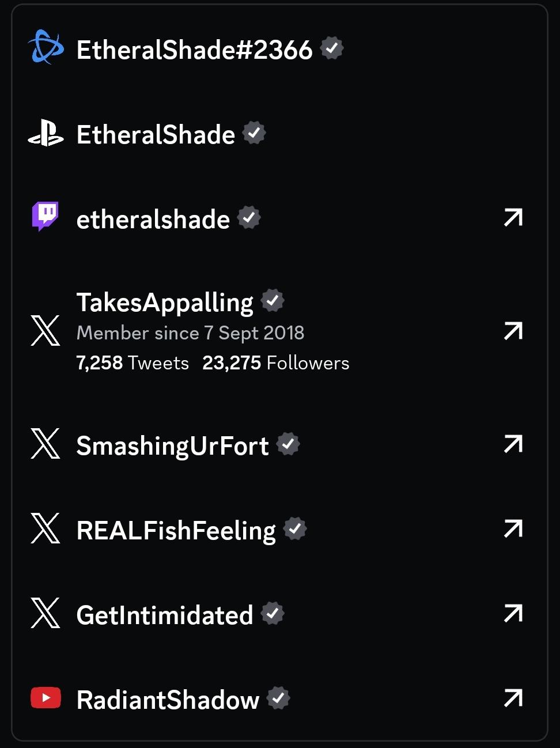
Task: Click the Member since 7 Sept 2018 text
Action: [x=190, y=333]
